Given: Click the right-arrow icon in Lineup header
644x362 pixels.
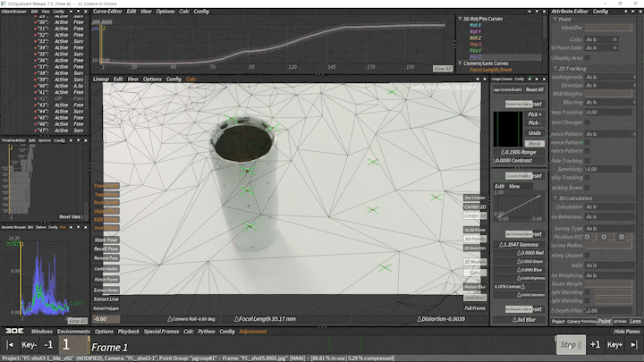Looking at the screenshot, I should point(485,79).
